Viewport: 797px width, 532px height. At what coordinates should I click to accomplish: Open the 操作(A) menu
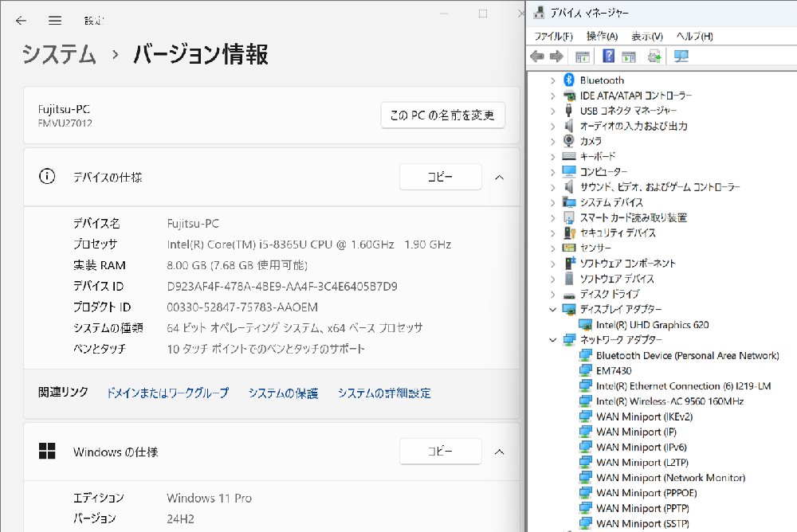[x=602, y=36]
